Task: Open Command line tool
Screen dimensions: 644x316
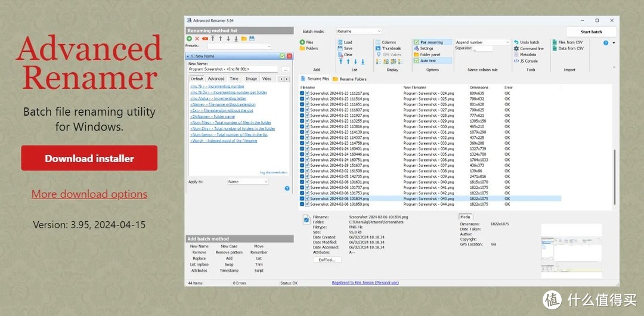Action: (x=528, y=48)
